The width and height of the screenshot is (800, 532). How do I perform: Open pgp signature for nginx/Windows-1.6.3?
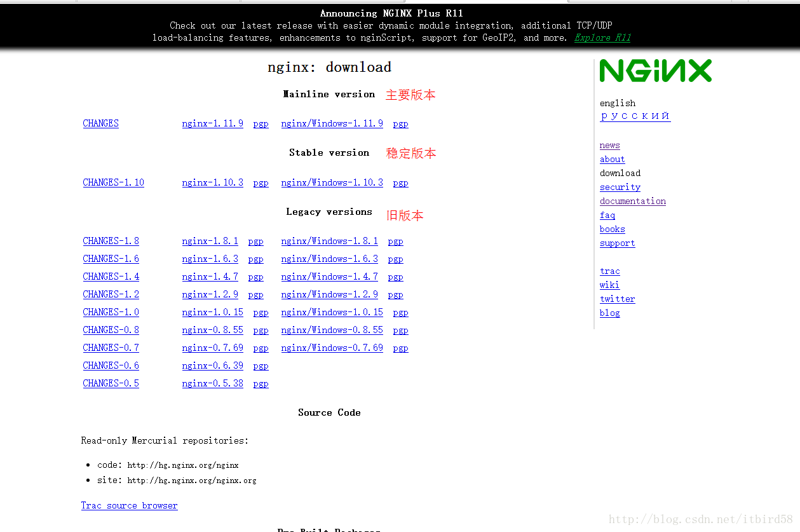tap(395, 259)
